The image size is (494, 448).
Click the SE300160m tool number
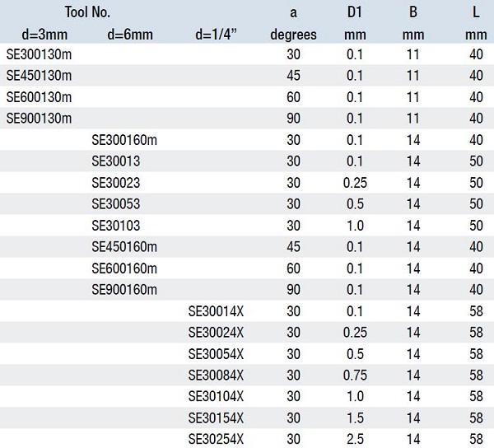click(x=125, y=139)
